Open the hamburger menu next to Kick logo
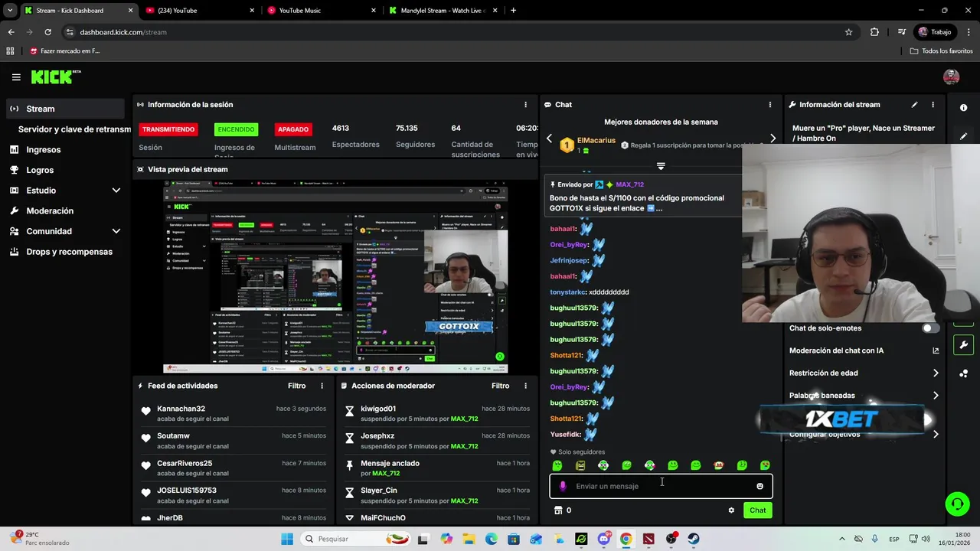 click(16, 77)
